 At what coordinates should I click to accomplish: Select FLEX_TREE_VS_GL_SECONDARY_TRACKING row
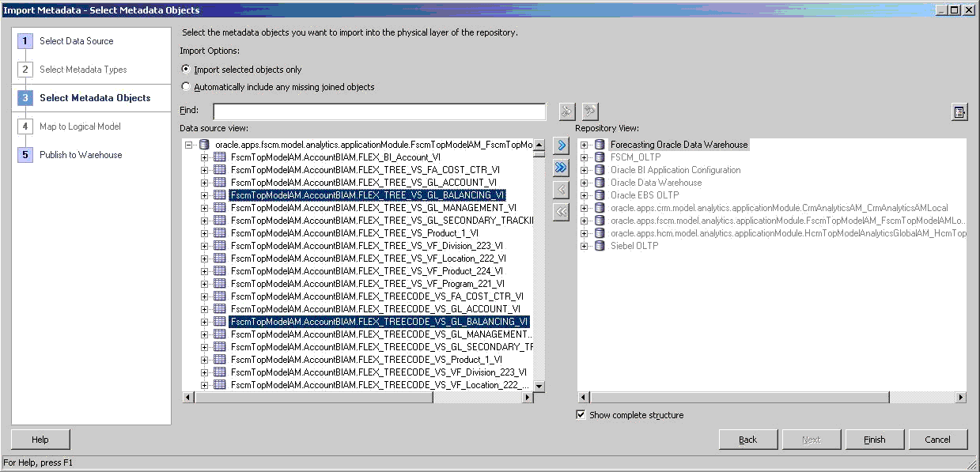pyautogui.click(x=382, y=221)
